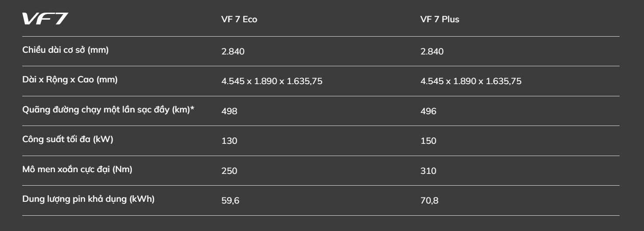
Task: Select the VF 7 Plus column header
Action: pos(440,20)
